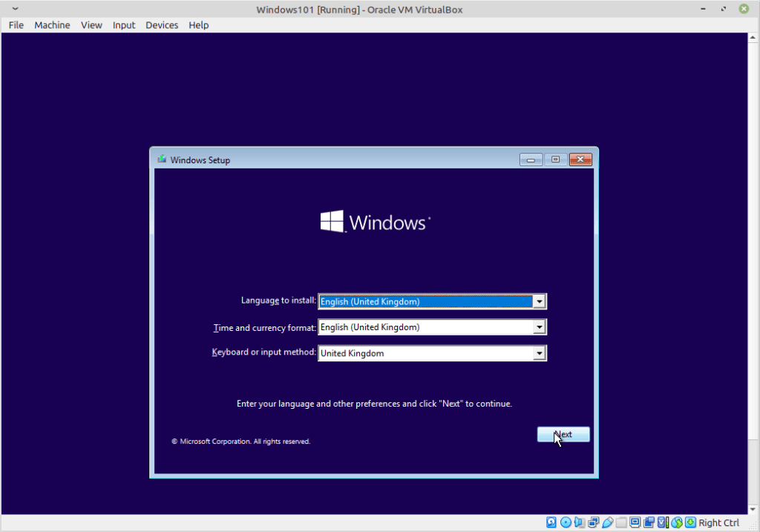Click the Keyboard or input method label
This screenshot has height=532, width=760.
tap(263, 352)
